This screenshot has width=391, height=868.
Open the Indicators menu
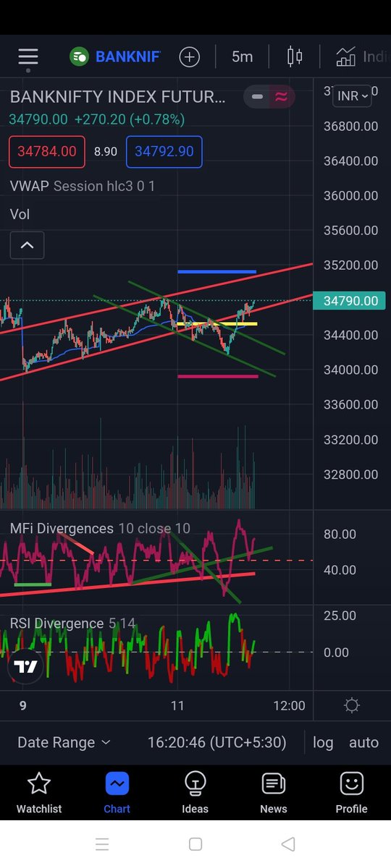pyautogui.click(x=362, y=56)
